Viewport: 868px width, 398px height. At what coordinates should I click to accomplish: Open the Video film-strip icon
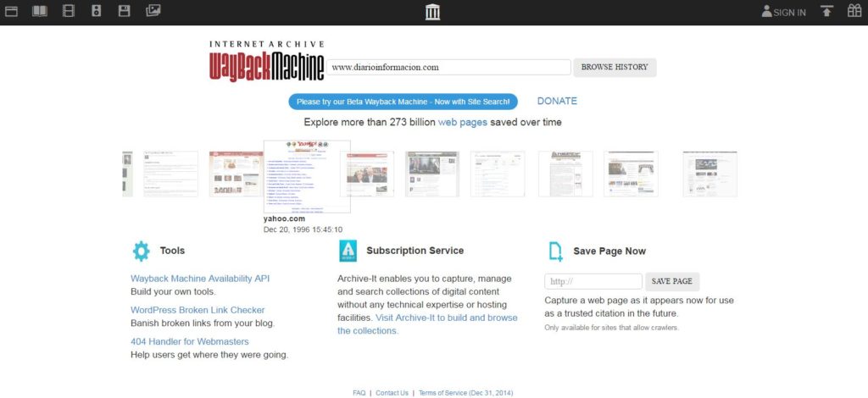coord(69,11)
